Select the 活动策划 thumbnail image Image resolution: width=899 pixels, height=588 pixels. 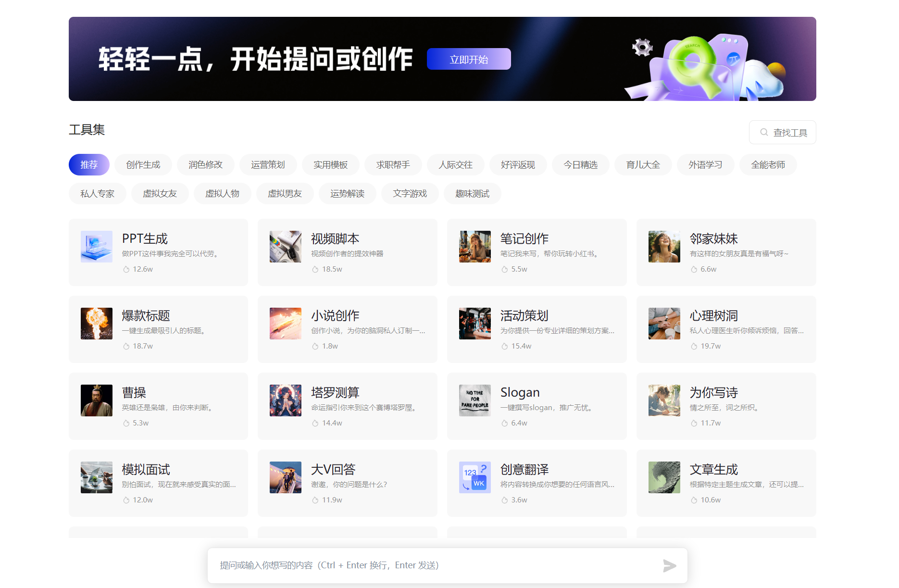point(475,324)
